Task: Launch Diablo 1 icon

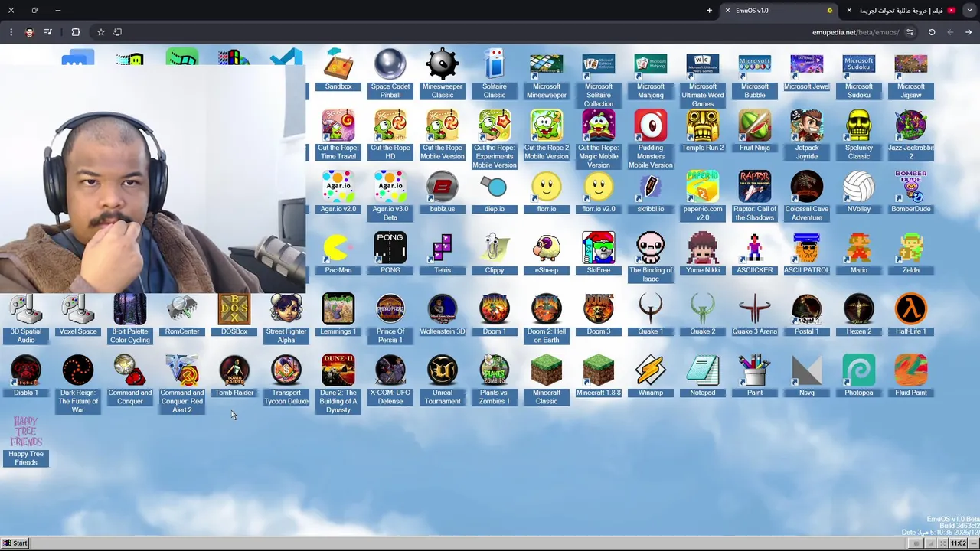Action: [x=26, y=377]
